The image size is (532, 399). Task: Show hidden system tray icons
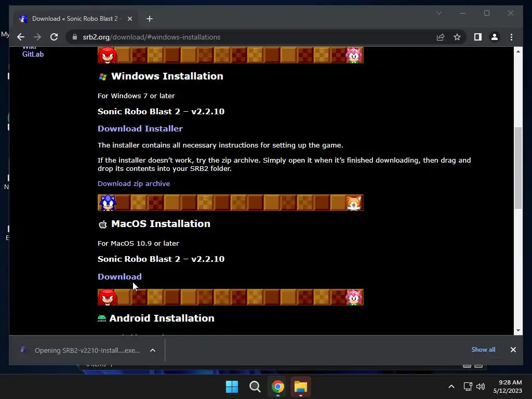451,387
